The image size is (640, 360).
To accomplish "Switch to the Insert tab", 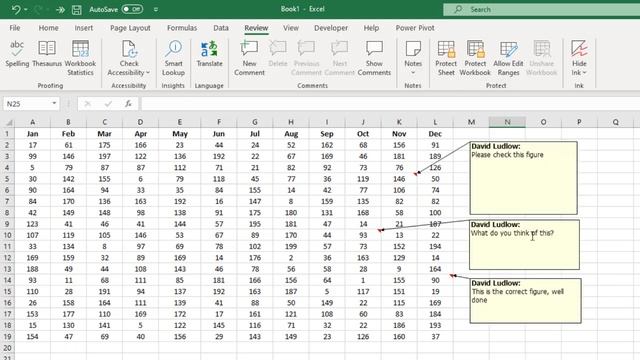I will (84, 28).
